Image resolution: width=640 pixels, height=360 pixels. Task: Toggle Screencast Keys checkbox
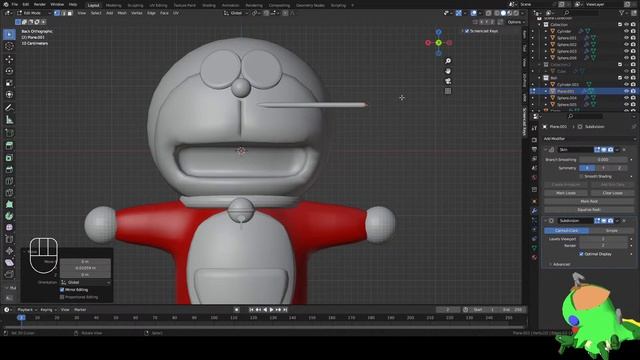(467, 31)
